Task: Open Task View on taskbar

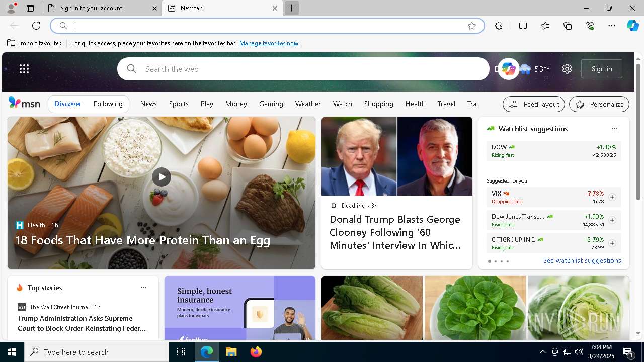Action: (181, 352)
